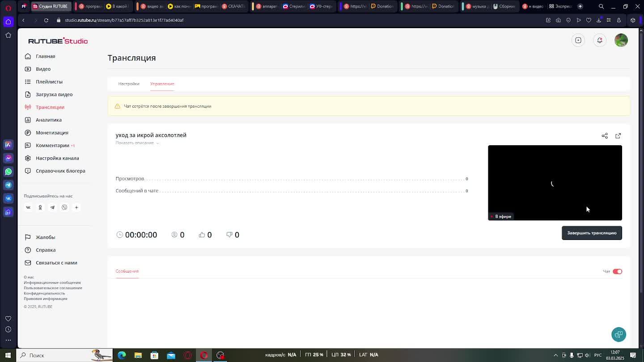Open Правовая информация link

pos(46,299)
